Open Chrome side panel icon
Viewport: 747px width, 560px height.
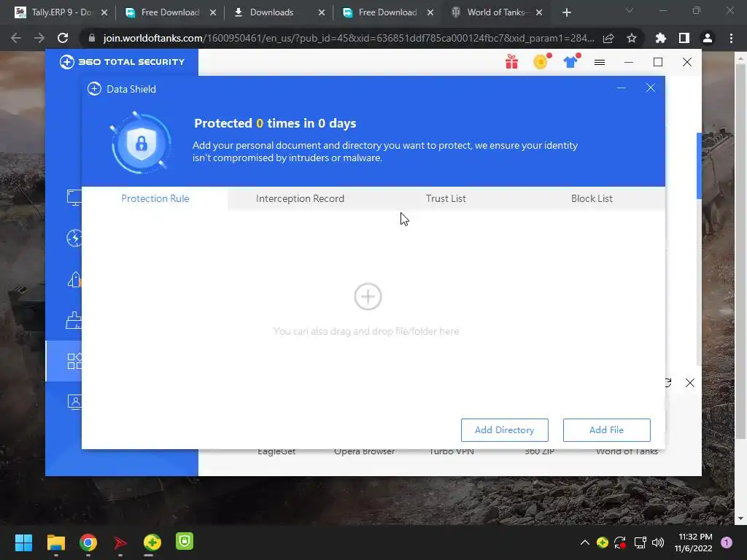[x=684, y=38]
